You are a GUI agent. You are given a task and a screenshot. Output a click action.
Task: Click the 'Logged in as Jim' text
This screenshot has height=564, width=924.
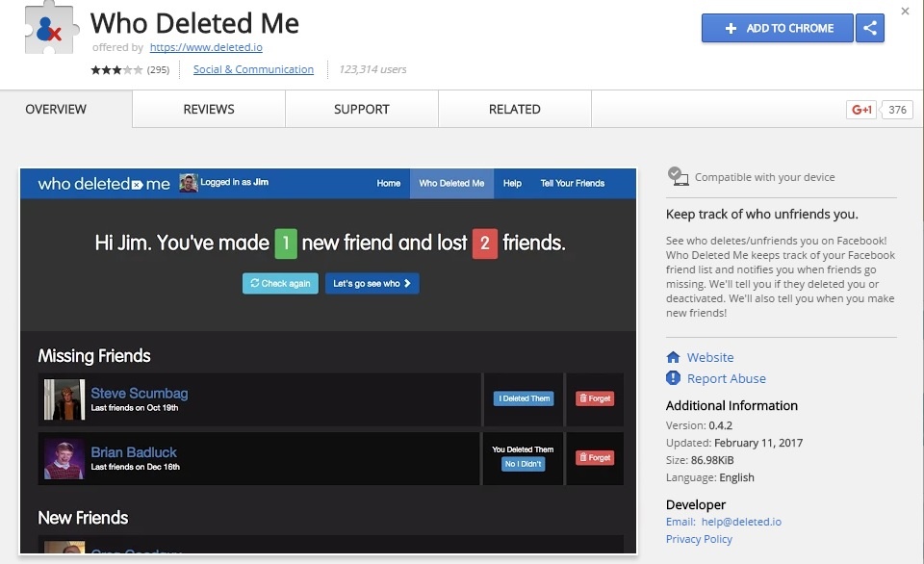pos(235,182)
